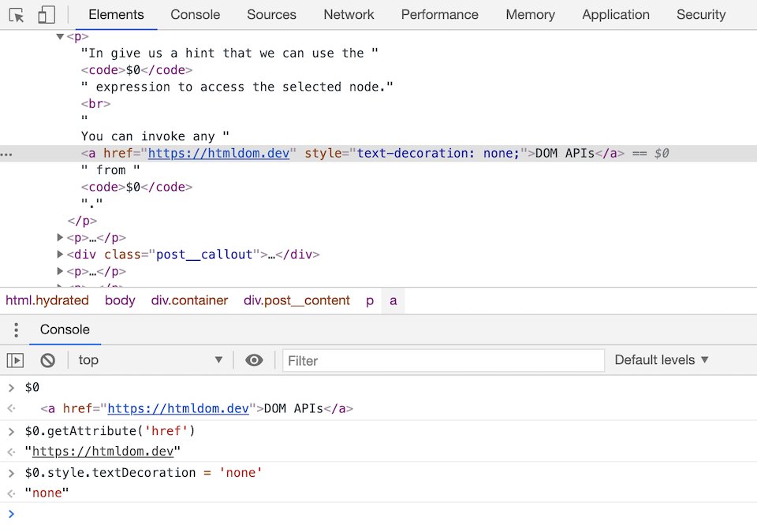Click the console prompt input line
Image resolution: width=757 pixels, height=532 pixels.
(378, 514)
